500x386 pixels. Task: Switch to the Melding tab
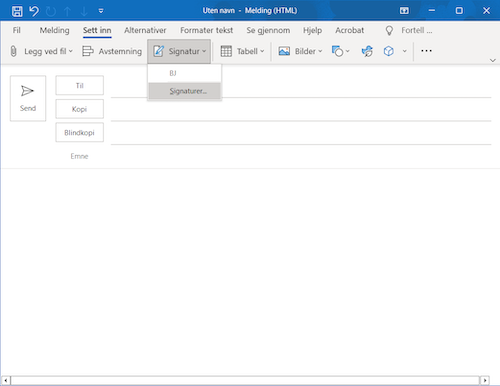(x=55, y=30)
